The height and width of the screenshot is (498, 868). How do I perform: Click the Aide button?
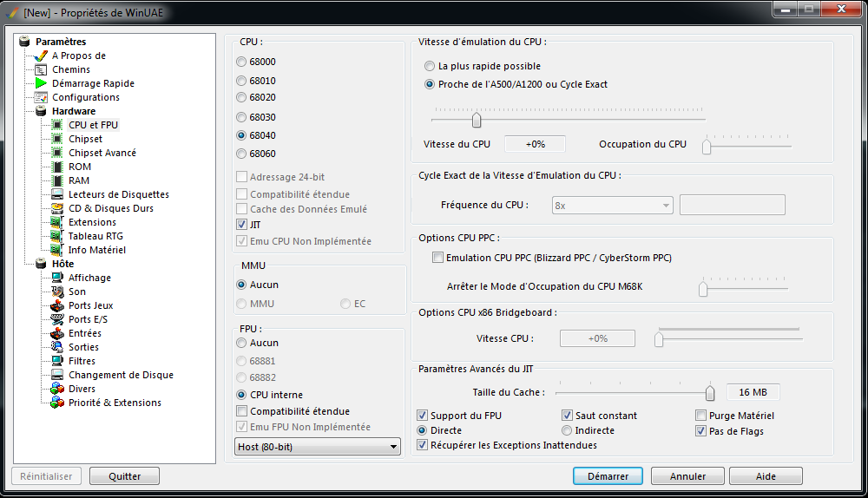pos(766,475)
